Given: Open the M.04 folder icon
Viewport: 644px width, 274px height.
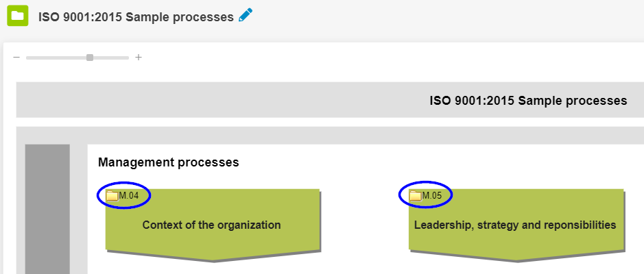Looking at the screenshot, I should point(112,197).
